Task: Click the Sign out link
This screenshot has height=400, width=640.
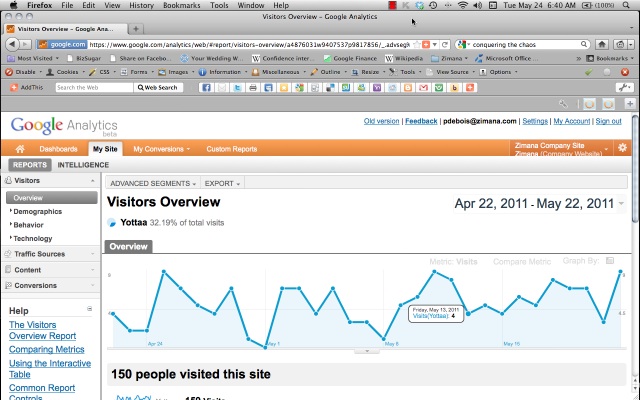Action: coord(608,121)
